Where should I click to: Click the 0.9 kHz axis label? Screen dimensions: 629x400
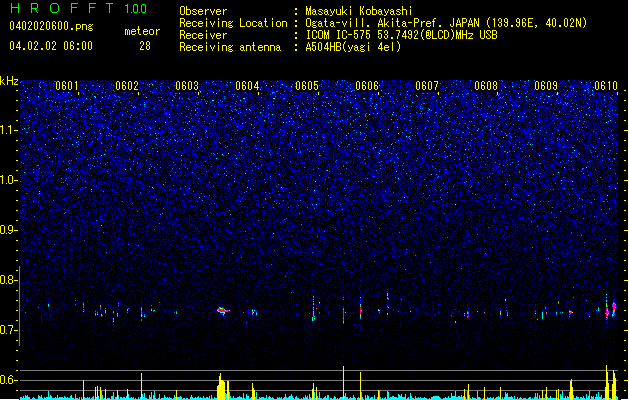(8, 230)
